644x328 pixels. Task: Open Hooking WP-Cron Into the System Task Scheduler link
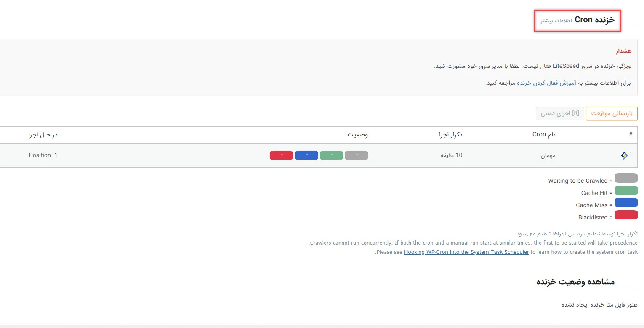tap(466, 252)
